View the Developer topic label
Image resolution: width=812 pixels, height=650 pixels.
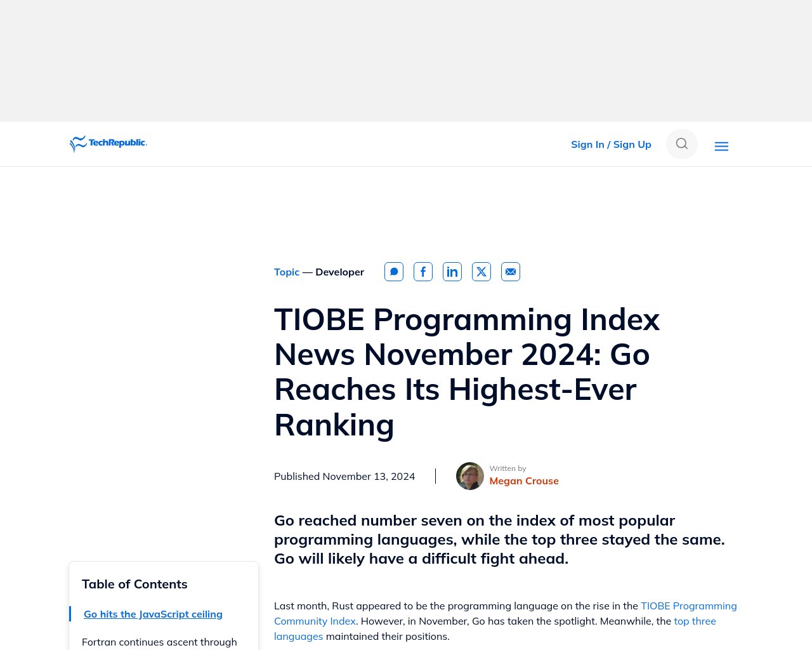[x=339, y=272]
